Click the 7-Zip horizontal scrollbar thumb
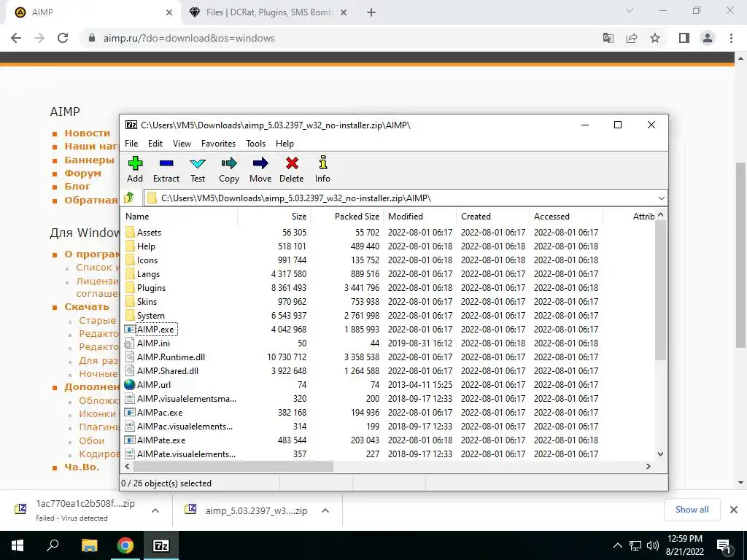The image size is (747, 560). tap(233, 466)
